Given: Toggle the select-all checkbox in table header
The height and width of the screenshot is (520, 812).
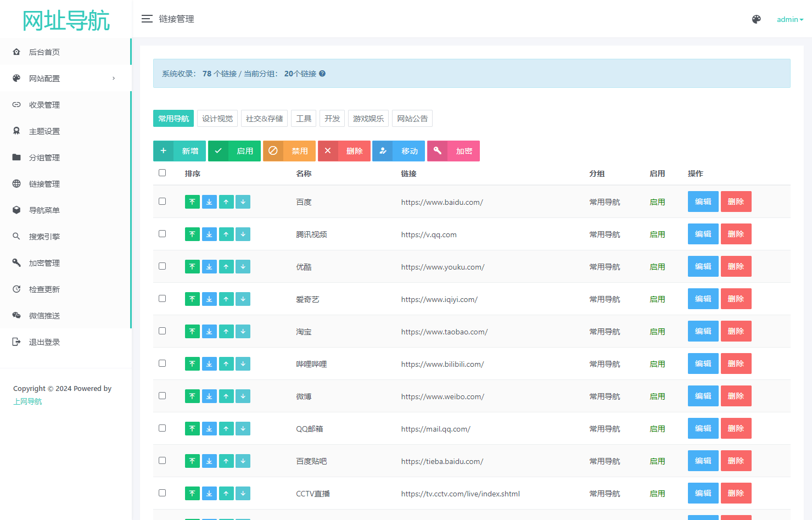Looking at the screenshot, I should (x=162, y=173).
